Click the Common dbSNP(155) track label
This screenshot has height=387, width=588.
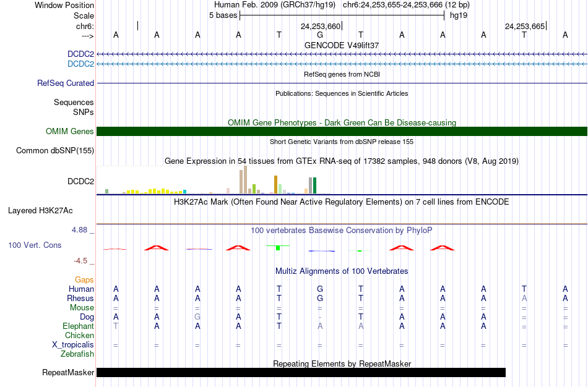coord(54,151)
